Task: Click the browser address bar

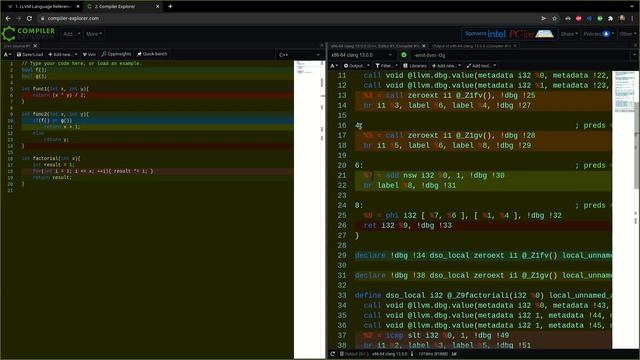Action: point(286,18)
